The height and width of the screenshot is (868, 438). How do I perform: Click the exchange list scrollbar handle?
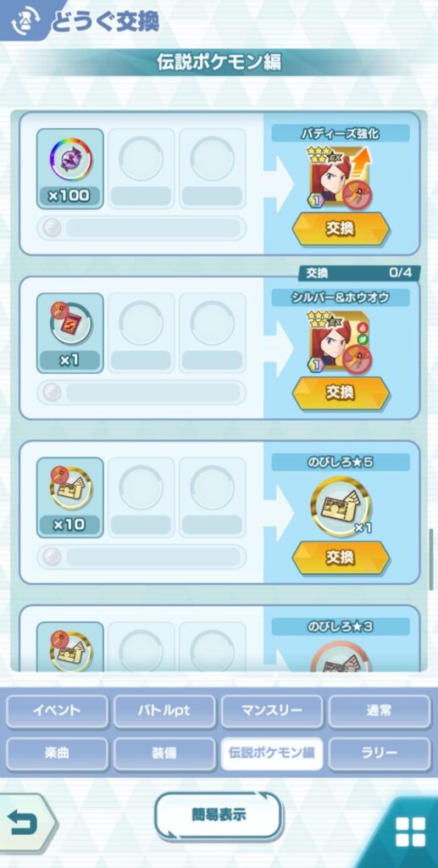431,559
